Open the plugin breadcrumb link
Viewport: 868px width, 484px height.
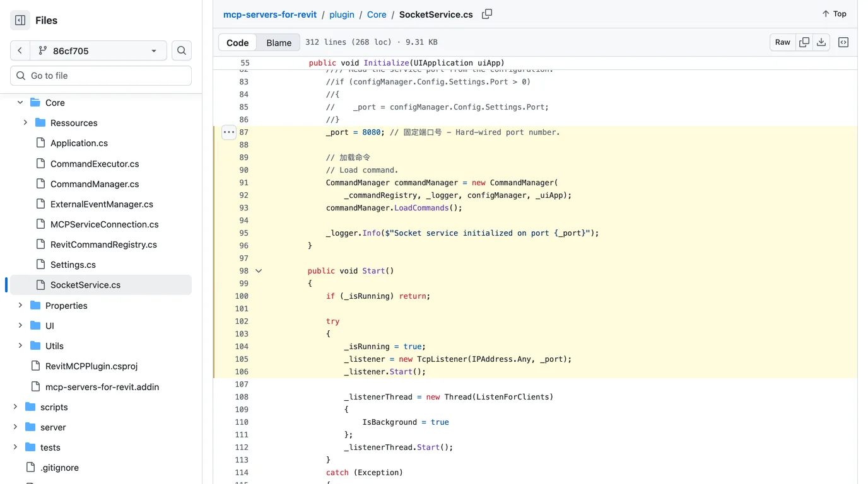341,14
